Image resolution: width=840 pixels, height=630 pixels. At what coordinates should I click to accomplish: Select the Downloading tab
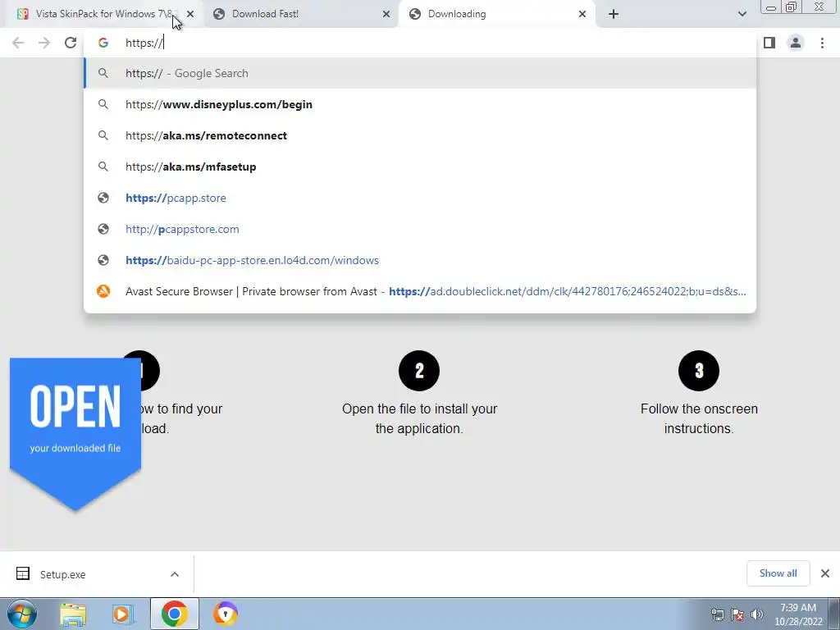tap(496, 14)
